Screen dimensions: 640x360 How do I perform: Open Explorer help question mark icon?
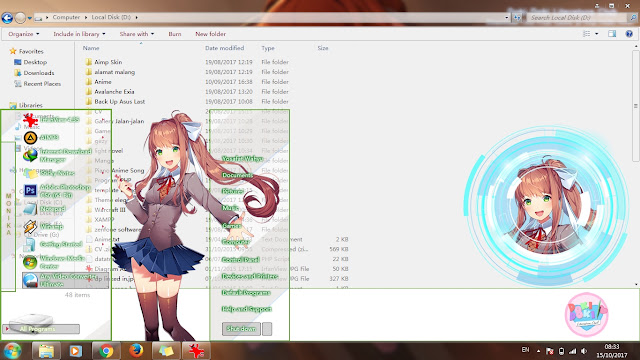coord(629,34)
